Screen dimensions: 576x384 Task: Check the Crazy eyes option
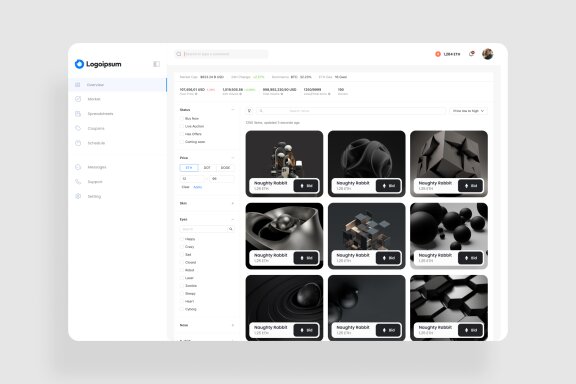pyautogui.click(x=181, y=247)
